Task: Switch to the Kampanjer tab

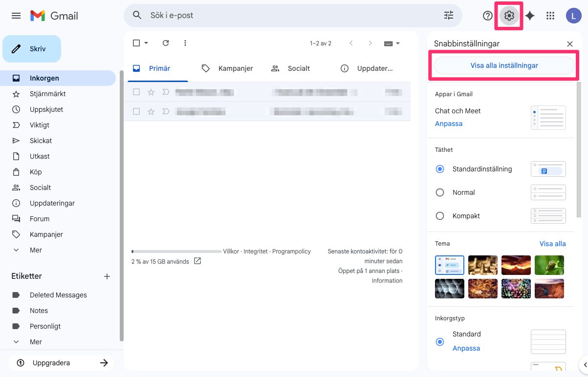Action: pyautogui.click(x=228, y=68)
